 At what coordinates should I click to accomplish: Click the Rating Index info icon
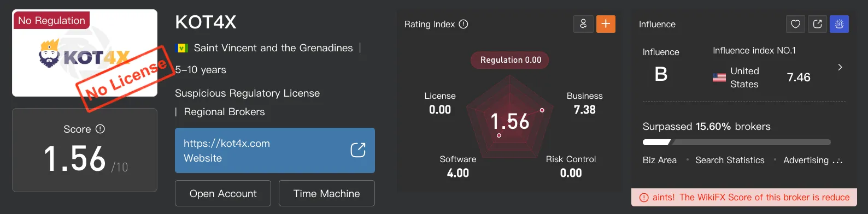[x=464, y=24]
